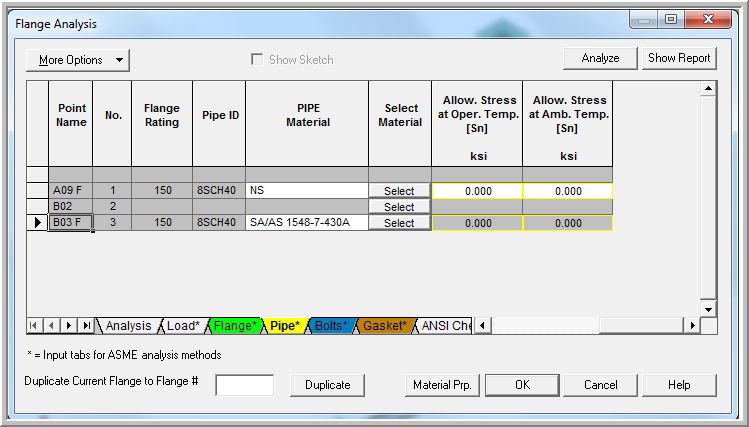The image size is (749, 427).
Task: Select the B03 F point name cell
Action: [x=70, y=223]
